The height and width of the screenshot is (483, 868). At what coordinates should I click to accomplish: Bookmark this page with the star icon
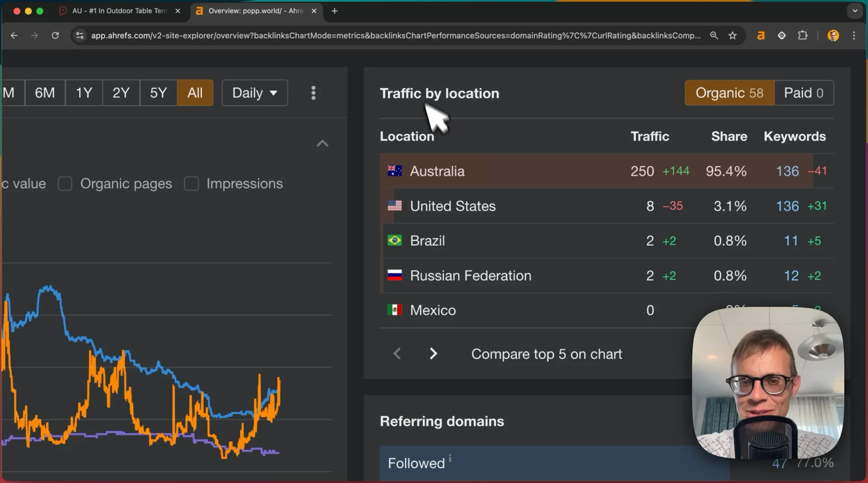(x=732, y=35)
